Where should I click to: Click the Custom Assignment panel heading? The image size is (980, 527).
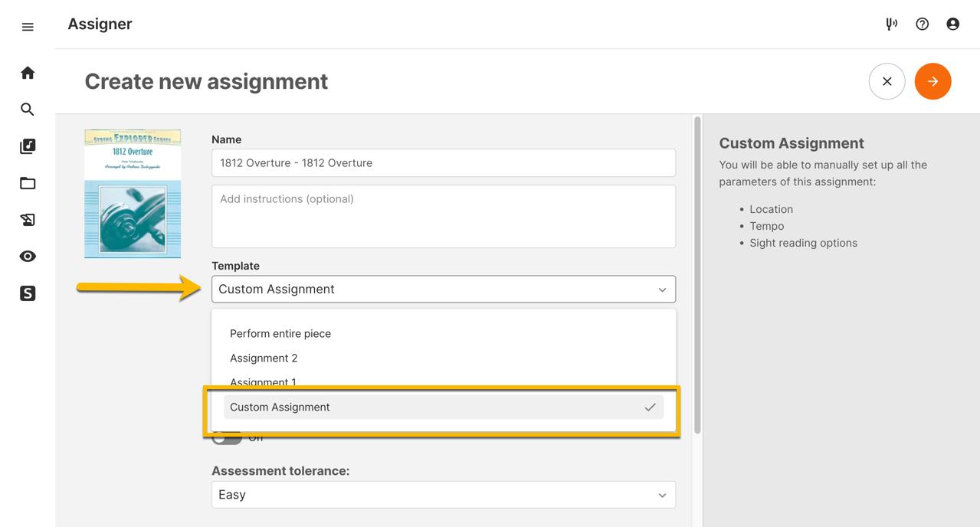(x=791, y=143)
